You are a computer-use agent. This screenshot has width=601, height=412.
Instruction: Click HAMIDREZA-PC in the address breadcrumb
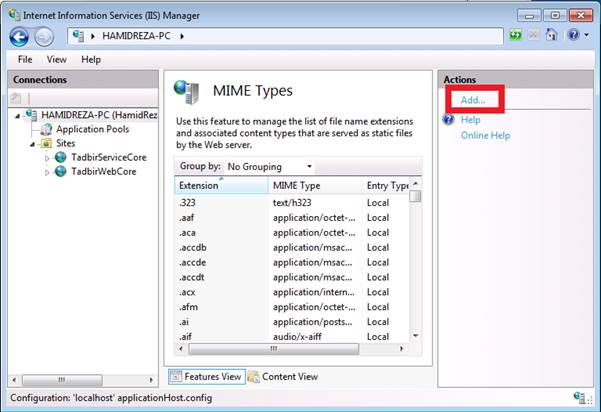click(x=136, y=36)
